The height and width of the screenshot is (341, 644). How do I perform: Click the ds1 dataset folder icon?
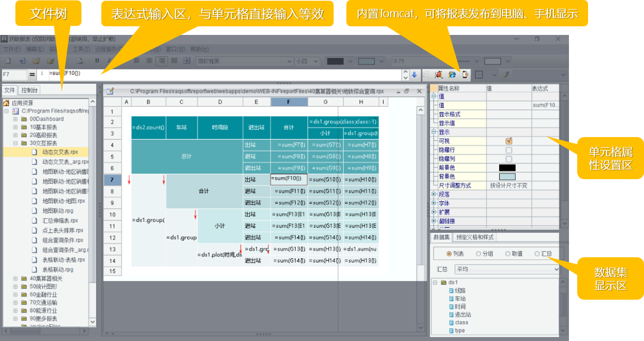(x=444, y=282)
